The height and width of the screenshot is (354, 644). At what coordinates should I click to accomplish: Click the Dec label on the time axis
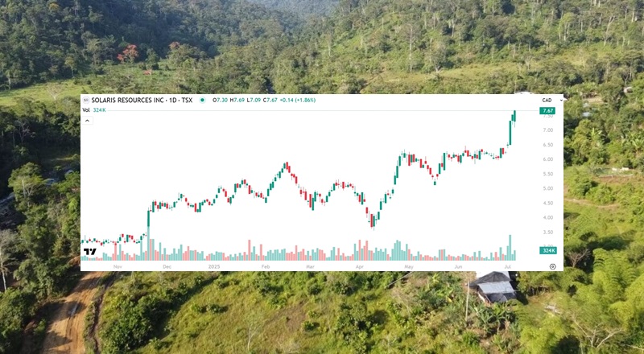167,266
